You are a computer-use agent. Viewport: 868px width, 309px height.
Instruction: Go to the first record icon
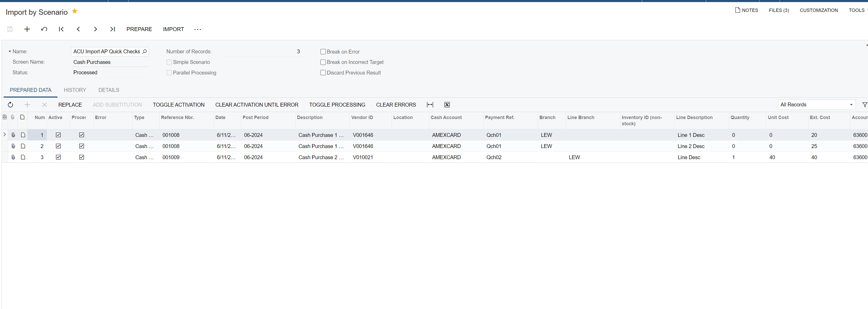tap(61, 29)
